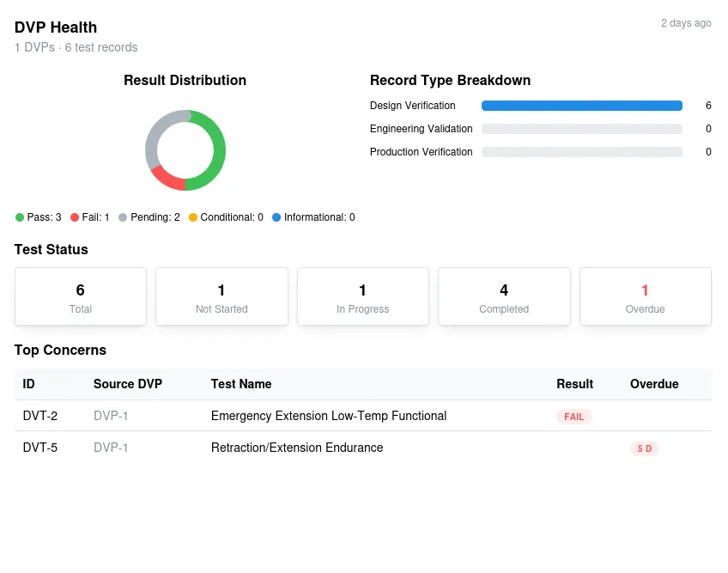Image resolution: width=728 pixels, height=573 pixels.
Task: Click the 'Pass: 3' legend label
Action: [44, 217]
